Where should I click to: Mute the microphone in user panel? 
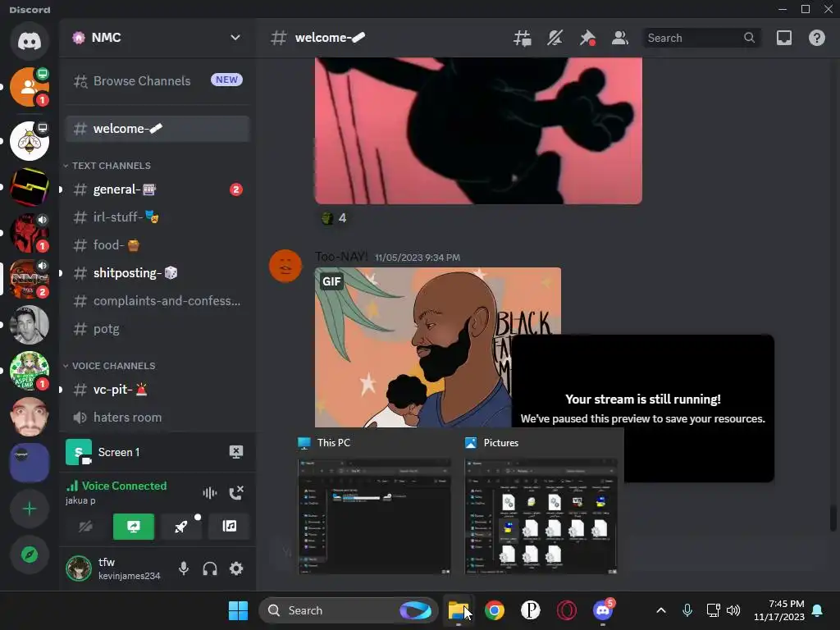click(x=183, y=568)
